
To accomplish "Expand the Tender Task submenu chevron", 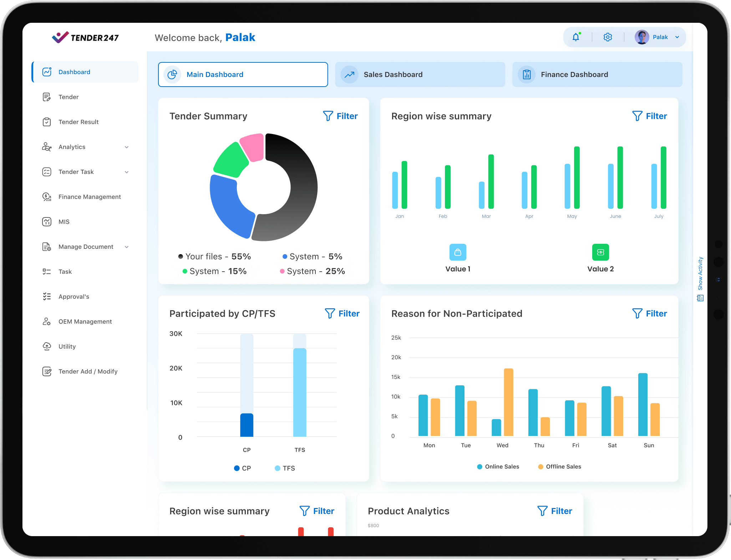I will [127, 172].
